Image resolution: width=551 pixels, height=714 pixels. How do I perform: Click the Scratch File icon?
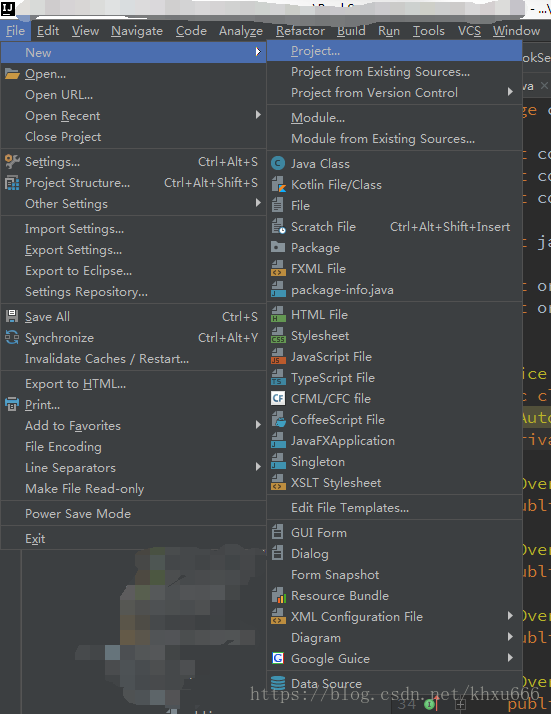tap(278, 226)
